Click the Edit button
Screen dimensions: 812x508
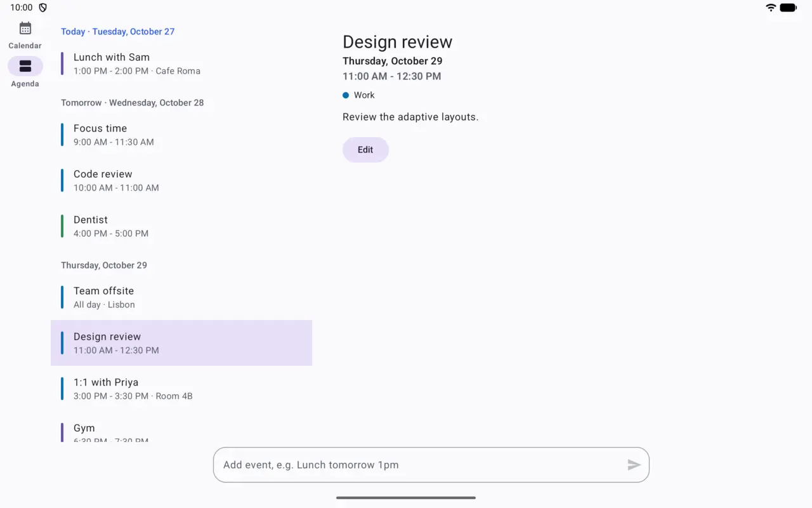[x=365, y=150]
